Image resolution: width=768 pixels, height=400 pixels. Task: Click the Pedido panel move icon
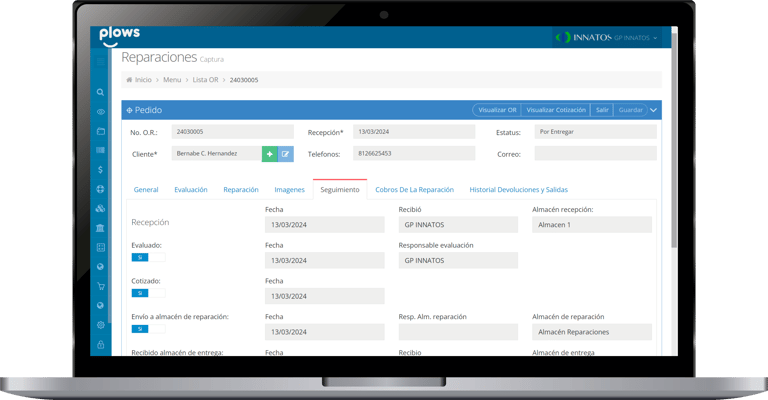(x=129, y=110)
